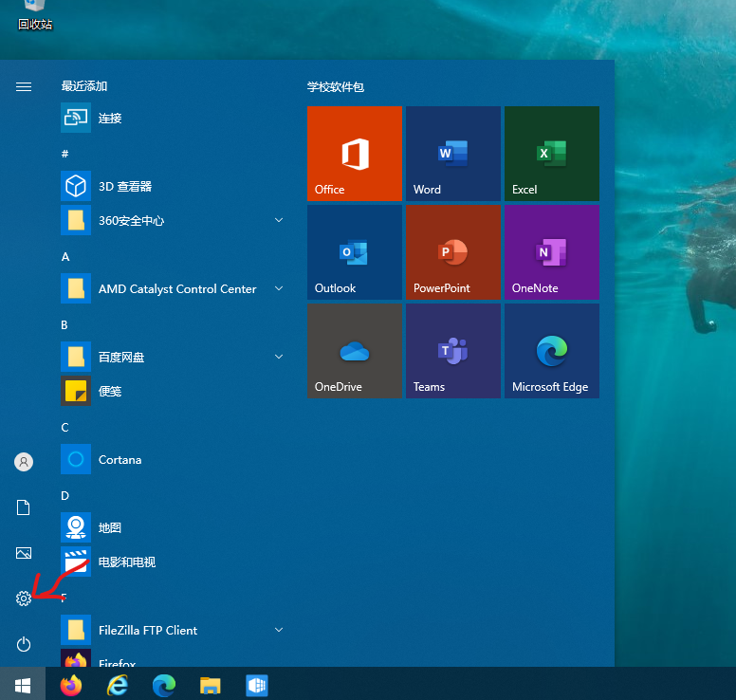Open the 连接 app in the list

pos(174,118)
